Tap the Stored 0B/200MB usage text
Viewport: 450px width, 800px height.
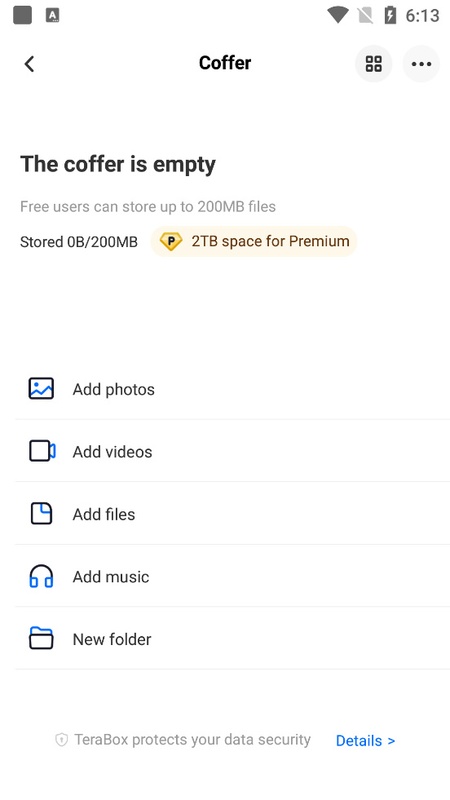79,242
